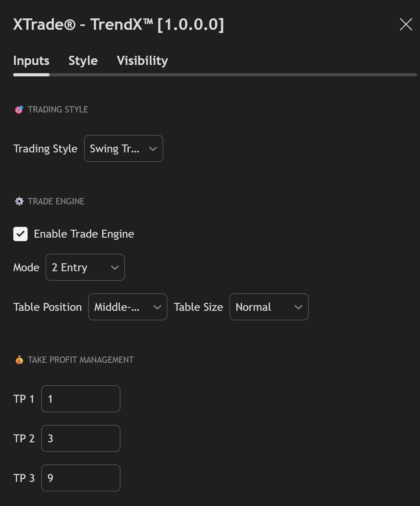Click the money bag icon near TAKE PROFIT MANAGEMENT
420x506 pixels.
19,360
